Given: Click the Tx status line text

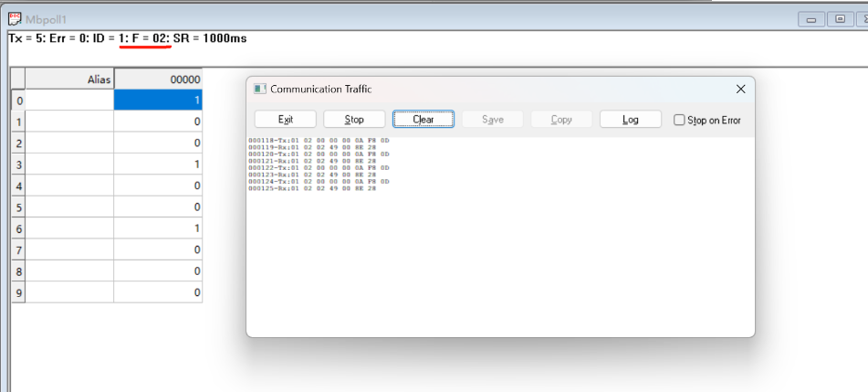Looking at the screenshot, I should pyautogui.click(x=128, y=38).
